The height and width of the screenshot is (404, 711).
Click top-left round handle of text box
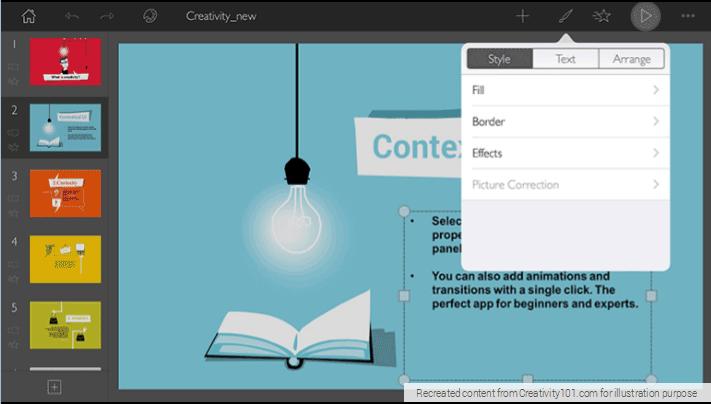404,211
